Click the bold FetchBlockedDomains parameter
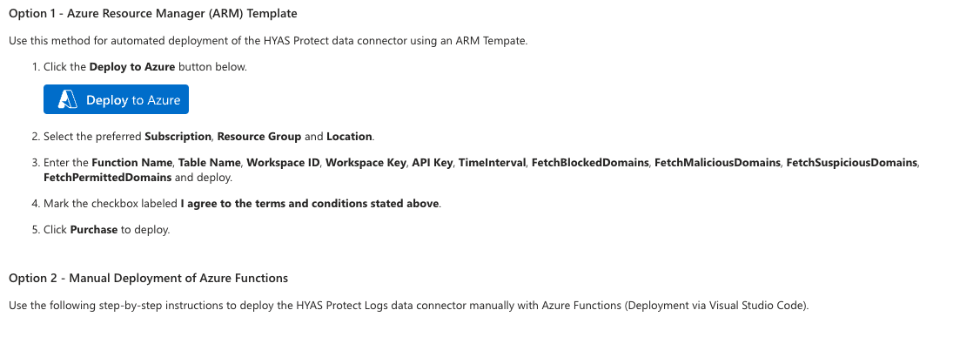The width and height of the screenshot is (980, 337). (590, 163)
